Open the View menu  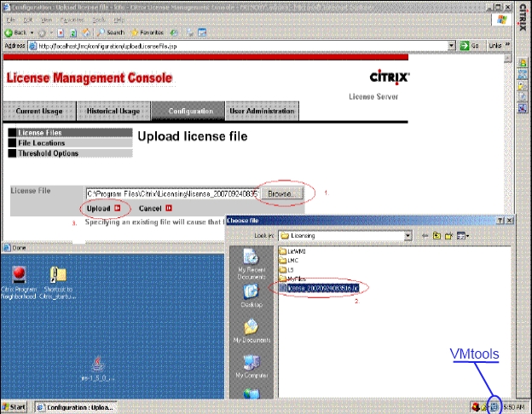(46, 20)
